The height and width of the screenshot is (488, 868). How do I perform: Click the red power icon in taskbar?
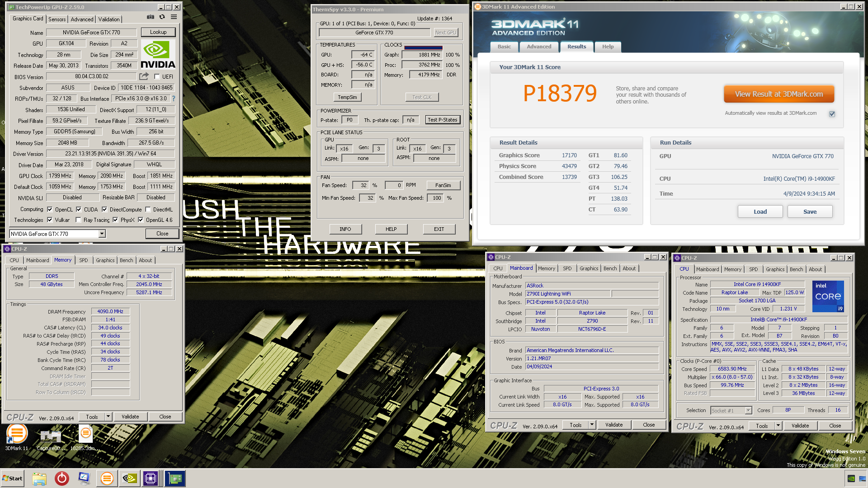point(61,479)
